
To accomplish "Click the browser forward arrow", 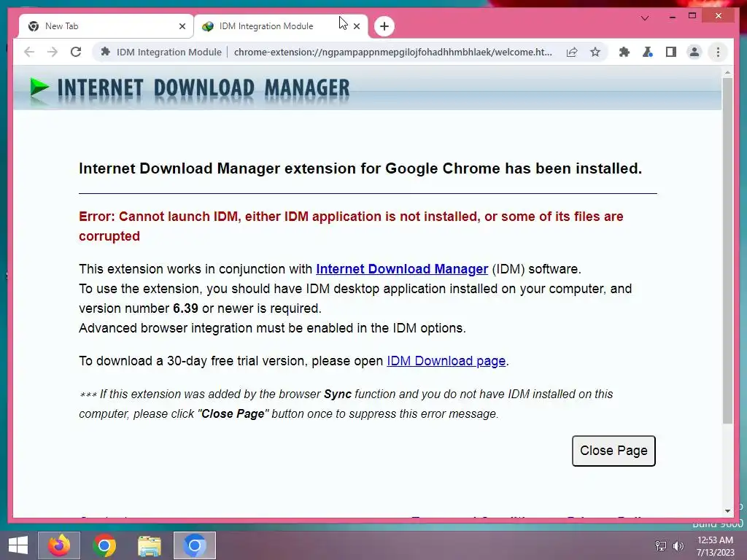I will (53, 52).
